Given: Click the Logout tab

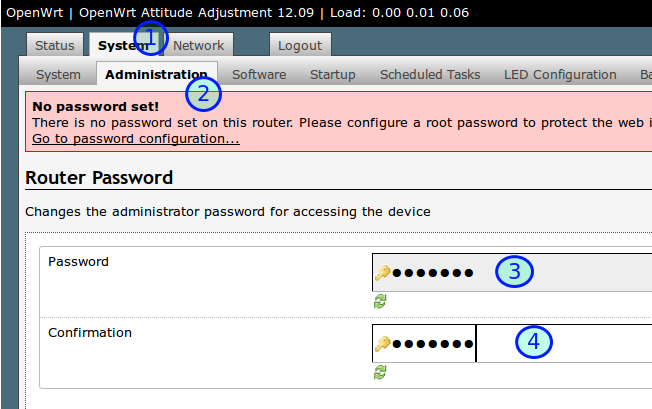Looking at the screenshot, I should 300,45.
